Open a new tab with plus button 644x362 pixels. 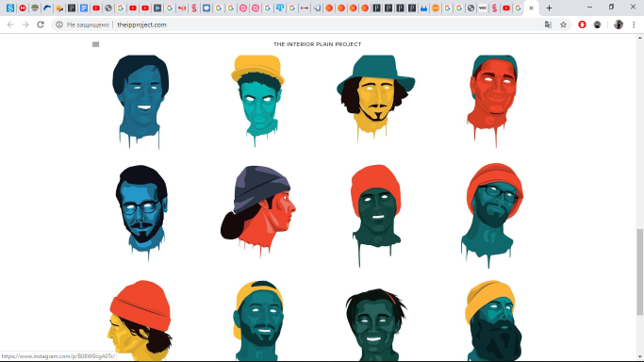click(549, 8)
